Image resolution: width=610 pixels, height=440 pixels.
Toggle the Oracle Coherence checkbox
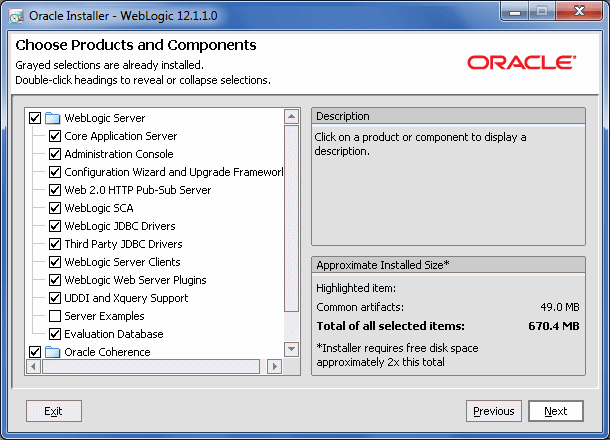35,352
